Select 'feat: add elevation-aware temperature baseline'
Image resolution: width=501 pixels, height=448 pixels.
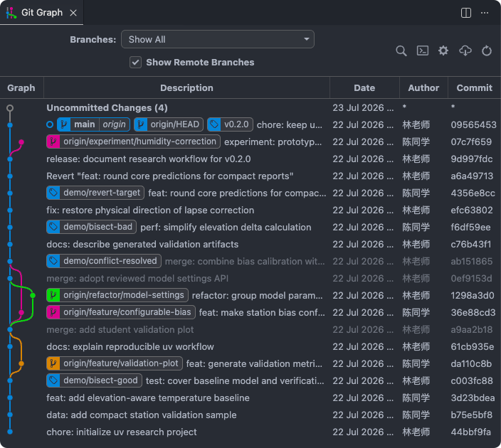[x=250, y=398]
